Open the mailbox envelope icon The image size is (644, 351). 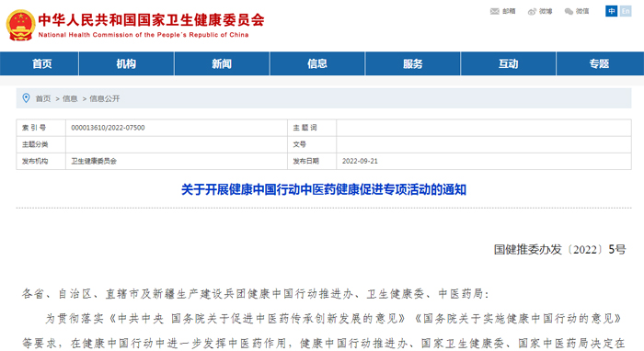click(x=495, y=11)
